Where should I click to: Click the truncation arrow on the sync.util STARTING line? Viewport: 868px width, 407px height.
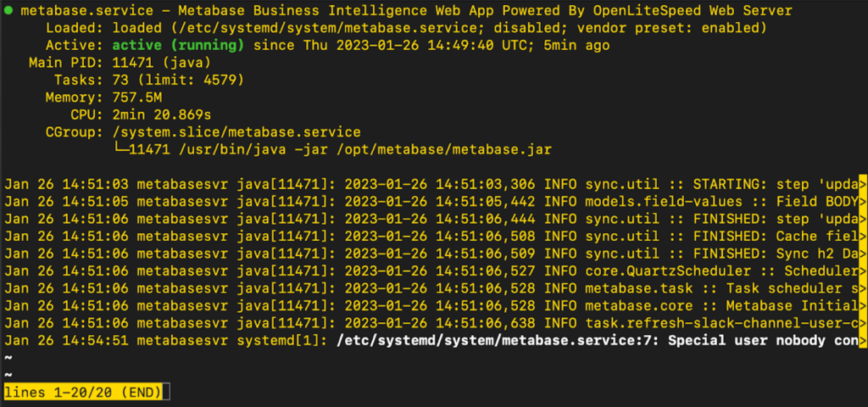(863, 184)
